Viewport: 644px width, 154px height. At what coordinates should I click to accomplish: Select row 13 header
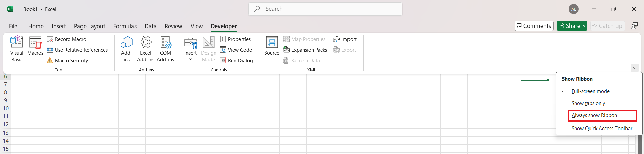pyautogui.click(x=5, y=133)
